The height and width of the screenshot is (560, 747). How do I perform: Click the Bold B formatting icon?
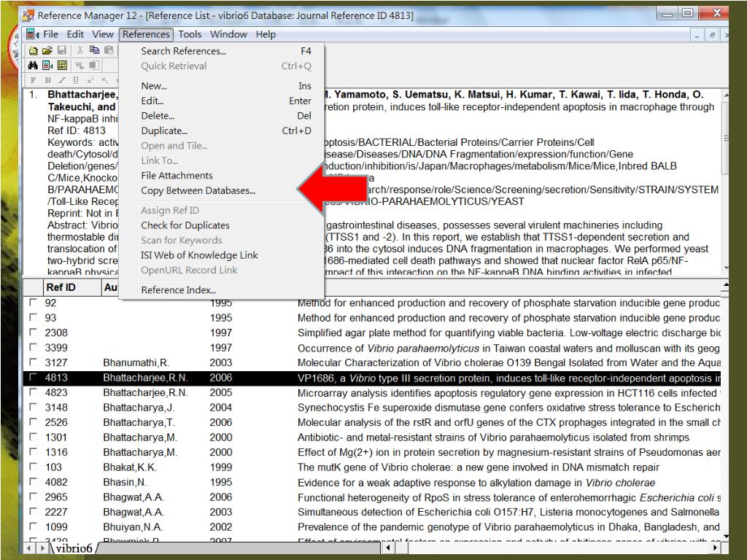[x=47, y=80]
